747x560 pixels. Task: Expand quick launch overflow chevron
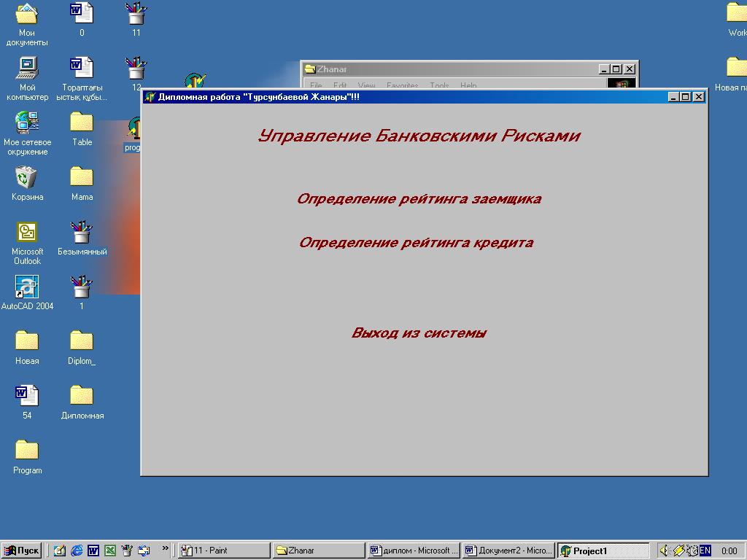(166, 548)
